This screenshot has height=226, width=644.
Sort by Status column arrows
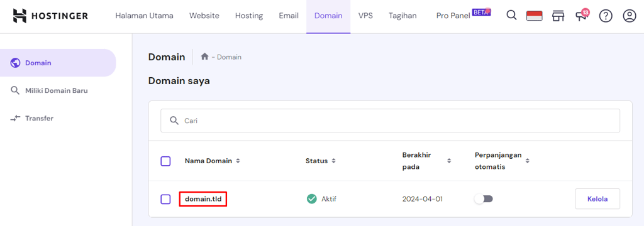(x=333, y=161)
